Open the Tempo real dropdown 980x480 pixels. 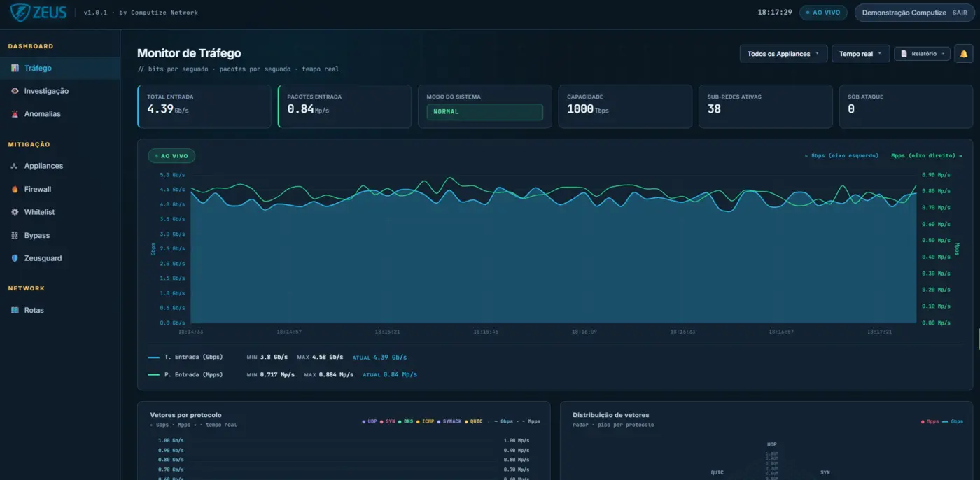click(x=860, y=54)
